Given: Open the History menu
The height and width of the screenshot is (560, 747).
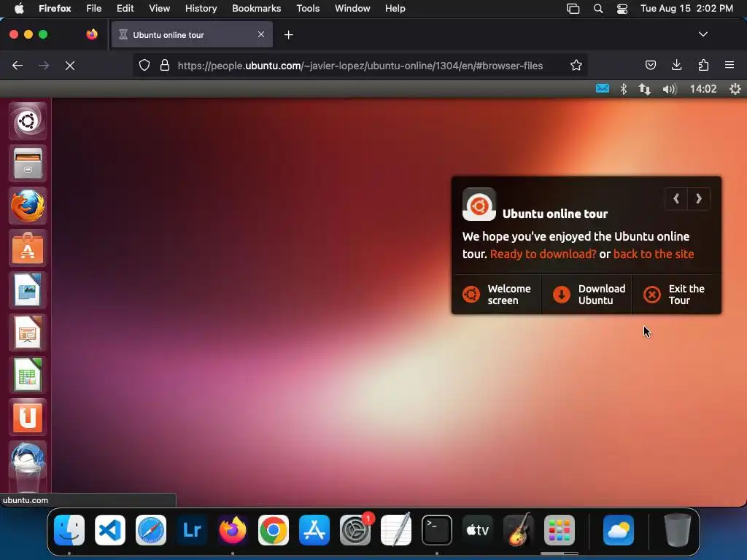Looking at the screenshot, I should (x=201, y=9).
